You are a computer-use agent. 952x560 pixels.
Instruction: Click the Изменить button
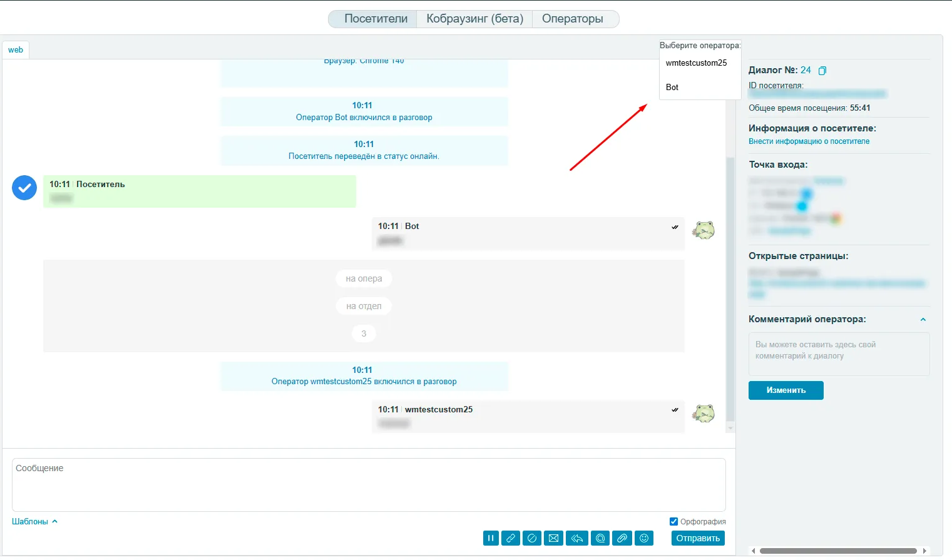[x=786, y=390]
